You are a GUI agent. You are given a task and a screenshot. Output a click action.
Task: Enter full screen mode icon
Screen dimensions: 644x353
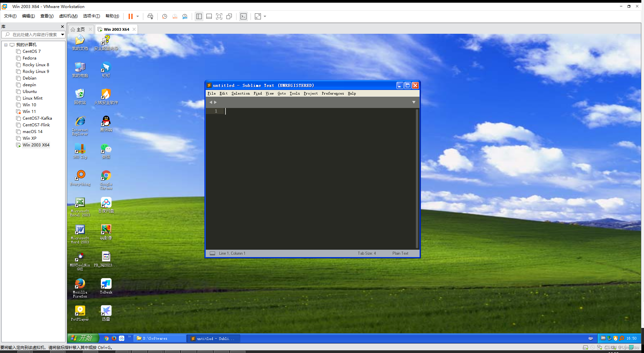[x=219, y=16]
